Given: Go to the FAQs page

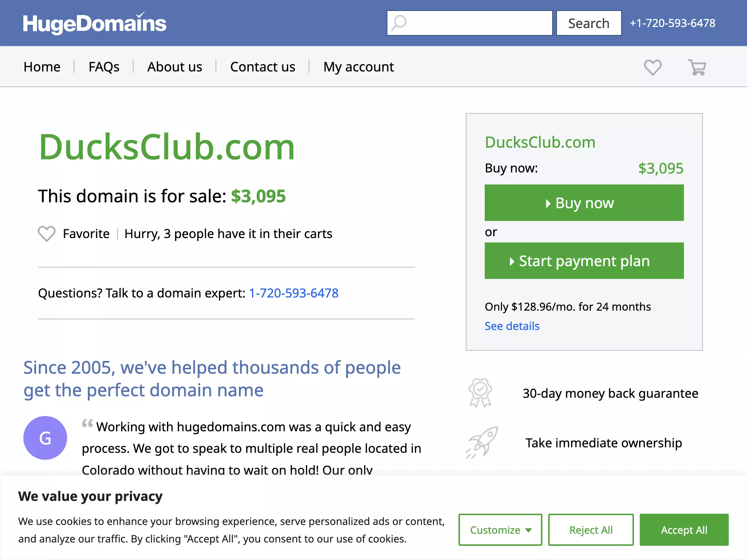Looking at the screenshot, I should [x=104, y=67].
